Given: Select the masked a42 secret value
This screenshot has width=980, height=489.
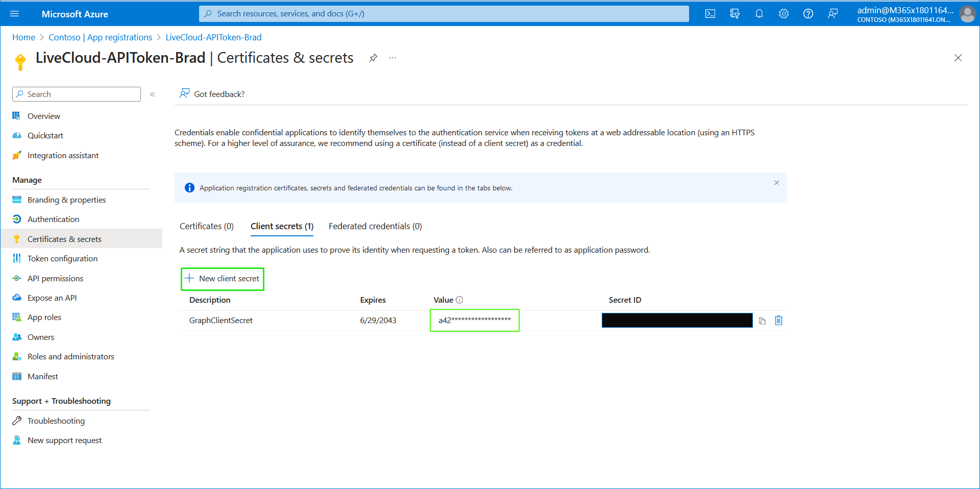Looking at the screenshot, I should coord(475,321).
